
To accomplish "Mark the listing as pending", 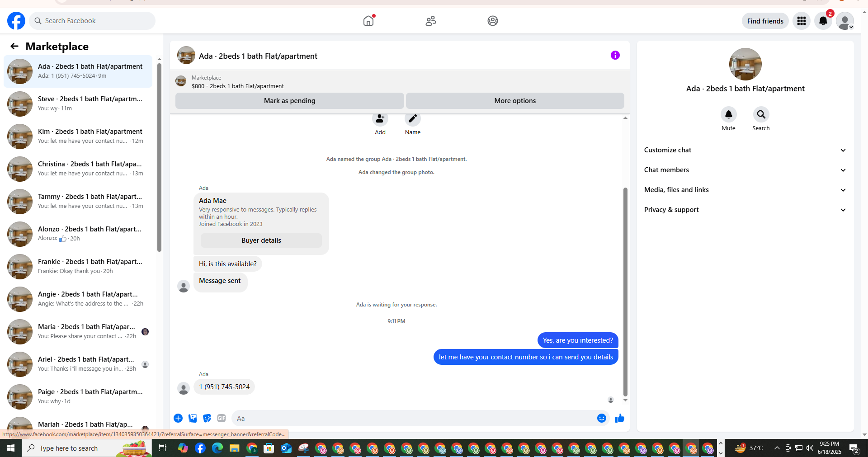I will (290, 101).
